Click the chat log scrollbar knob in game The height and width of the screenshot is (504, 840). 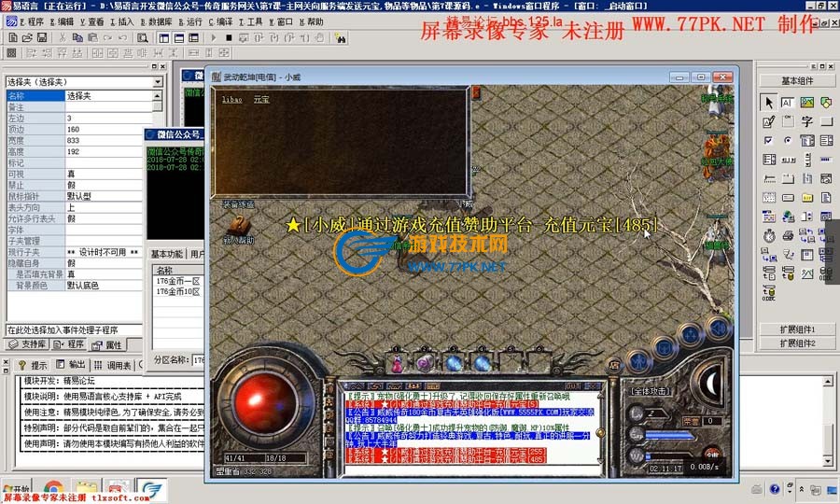pos(601,432)
